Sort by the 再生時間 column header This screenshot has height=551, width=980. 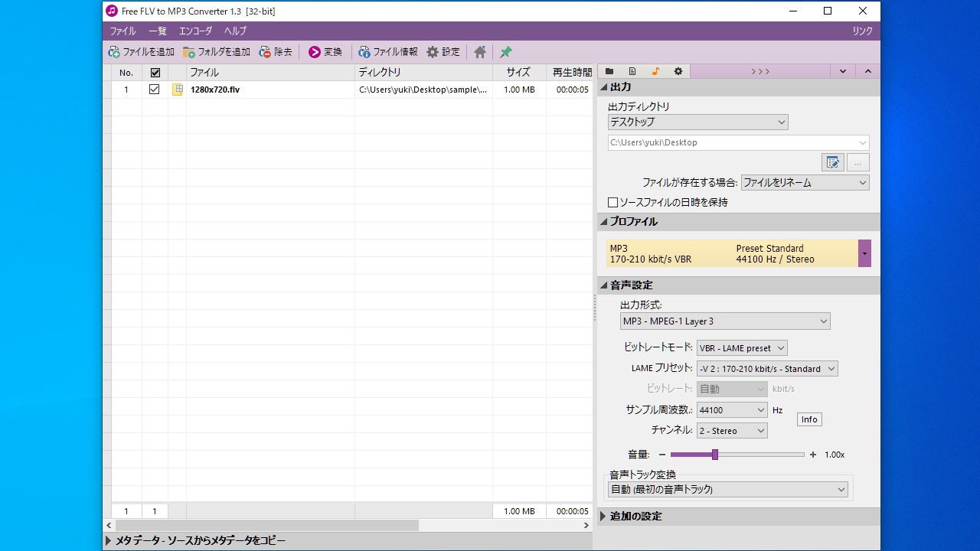[x=570, y=73]
